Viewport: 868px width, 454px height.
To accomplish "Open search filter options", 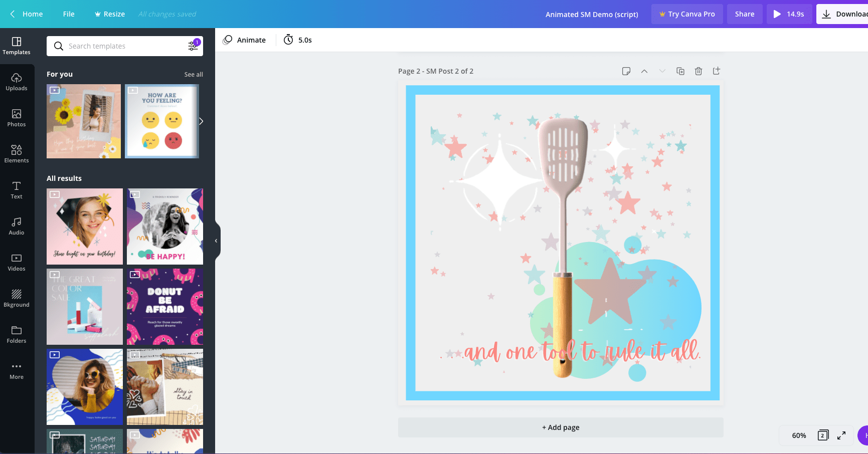I will pos(193,46).
